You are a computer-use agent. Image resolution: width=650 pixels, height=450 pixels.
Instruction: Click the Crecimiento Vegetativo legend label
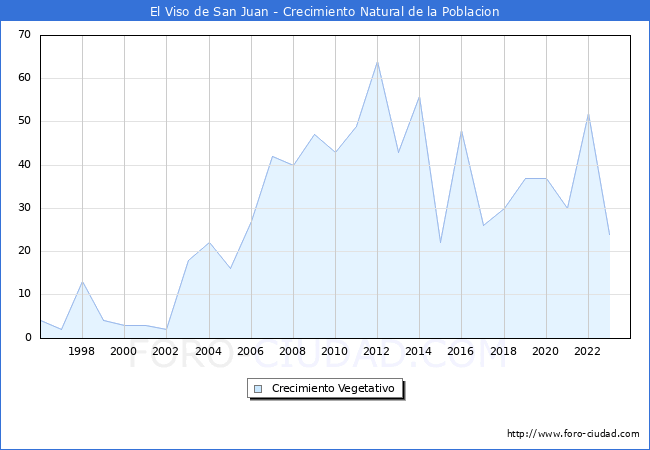pos(333,388)
